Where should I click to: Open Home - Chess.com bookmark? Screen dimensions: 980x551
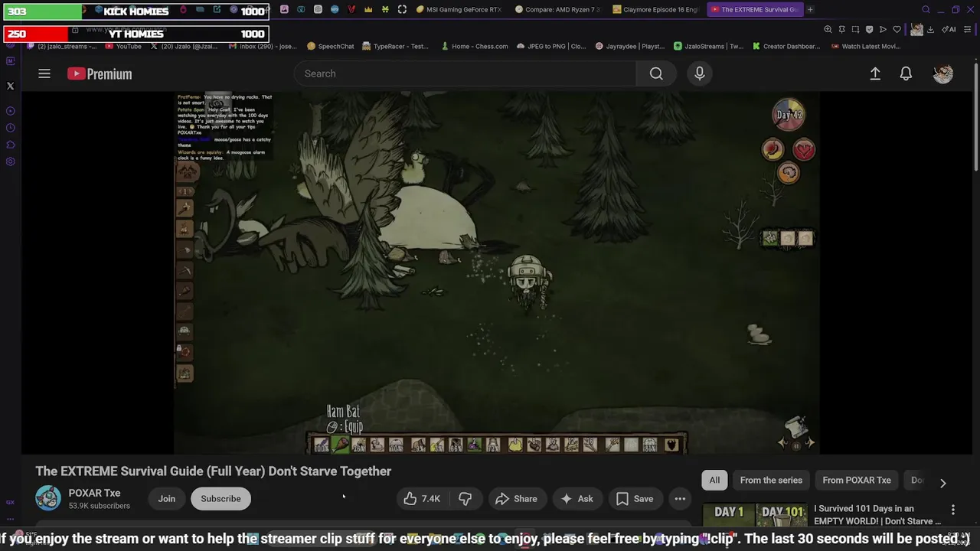(x=474, y=46)
